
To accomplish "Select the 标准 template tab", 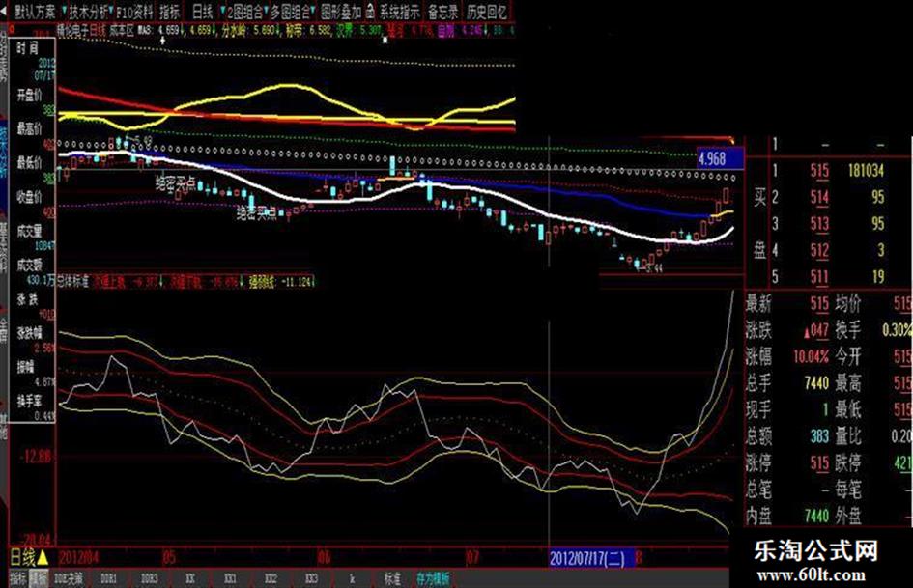I will tap(392, 578).
